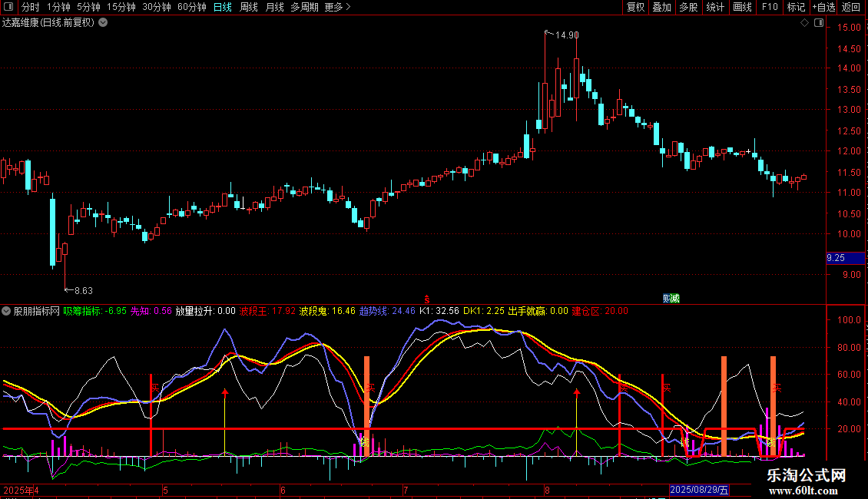Click the 波段王: 17.92 indicator label
The height and width of the screenshot is (499, 868).
click(x=267, y=311)
